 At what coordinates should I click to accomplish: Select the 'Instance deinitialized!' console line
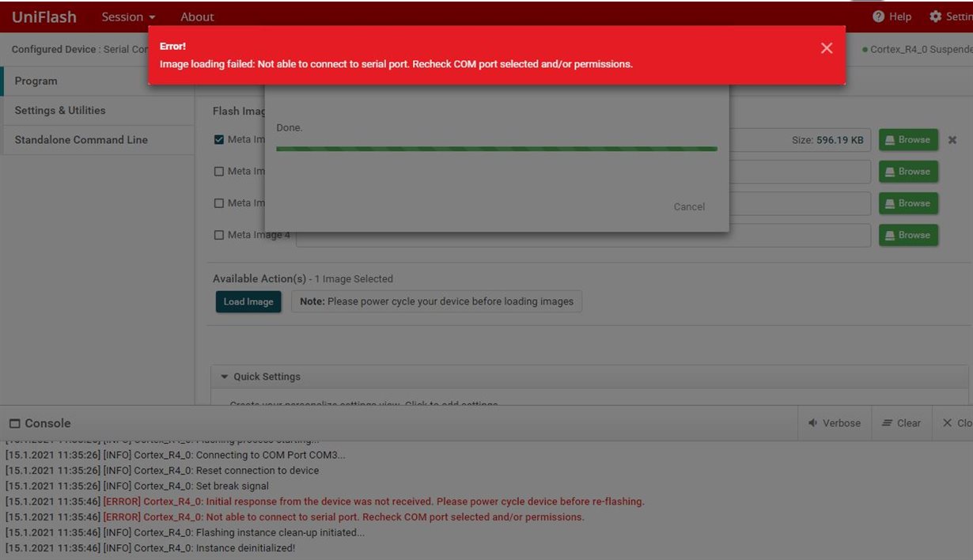(x=150, y=548)
